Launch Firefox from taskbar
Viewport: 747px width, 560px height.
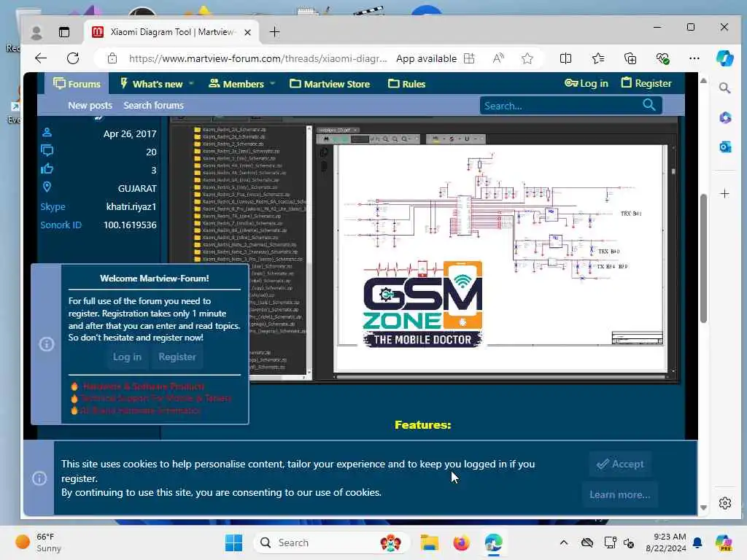pyautogui.click(x=461, y=542)
